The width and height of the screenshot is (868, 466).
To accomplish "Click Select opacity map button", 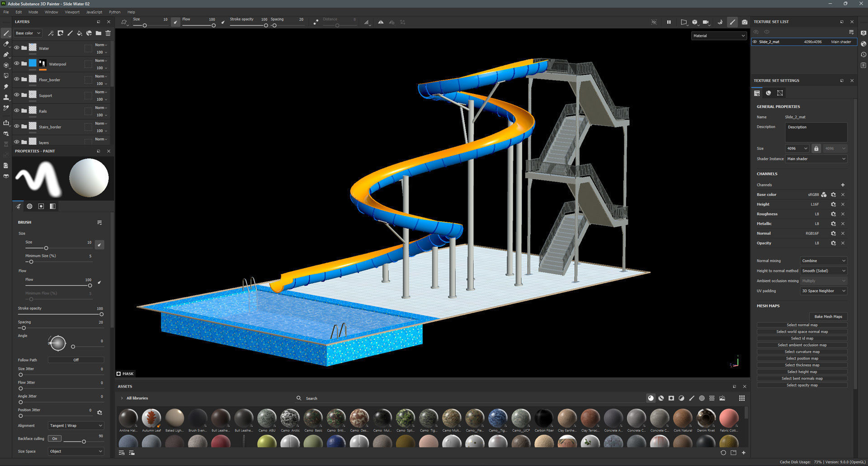I will 802,385.
